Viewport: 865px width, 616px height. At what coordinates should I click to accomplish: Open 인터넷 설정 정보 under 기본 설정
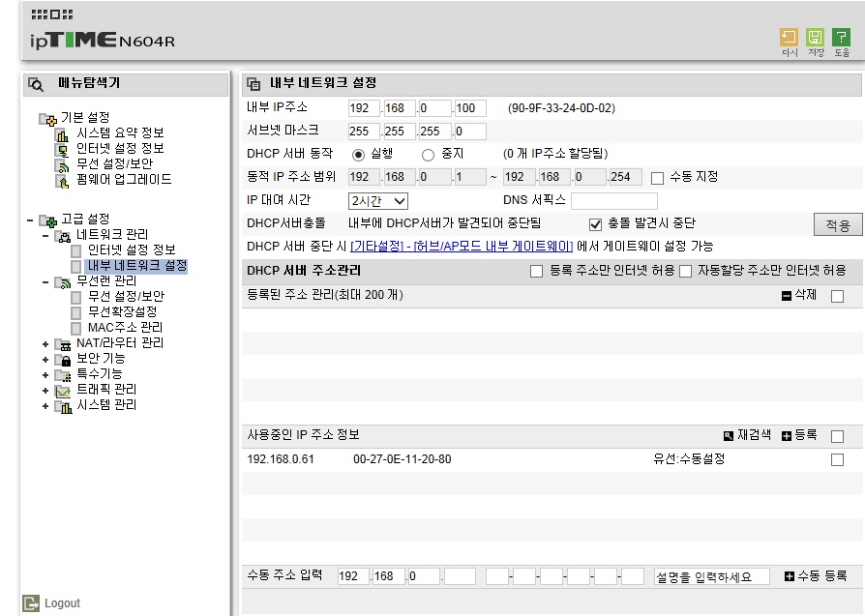pos(120,148)
